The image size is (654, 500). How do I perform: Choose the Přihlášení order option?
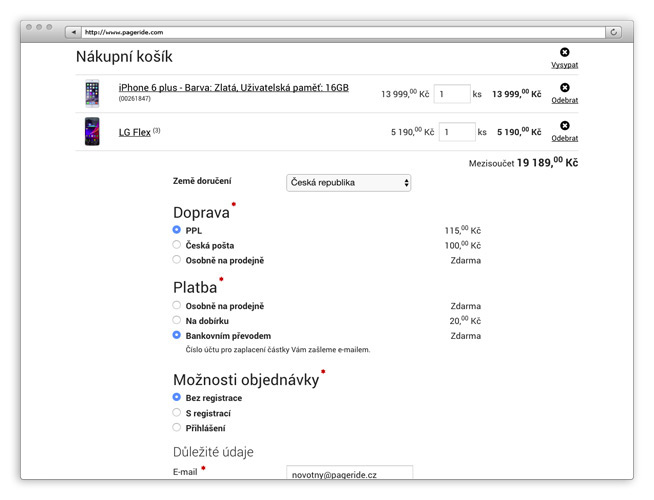pos(177,428)
